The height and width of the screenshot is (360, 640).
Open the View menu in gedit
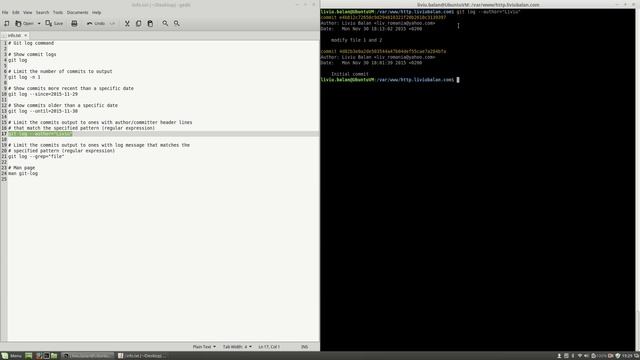27,12
